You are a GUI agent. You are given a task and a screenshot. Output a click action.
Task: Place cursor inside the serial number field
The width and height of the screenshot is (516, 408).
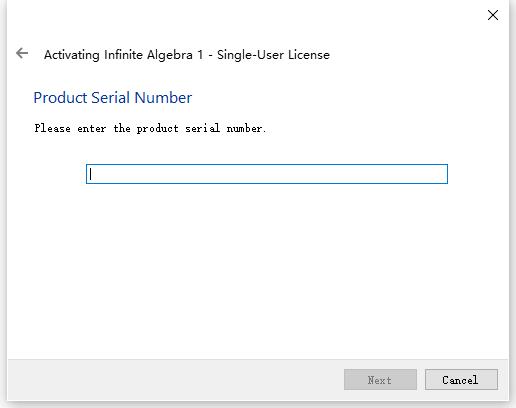point(267,174)
